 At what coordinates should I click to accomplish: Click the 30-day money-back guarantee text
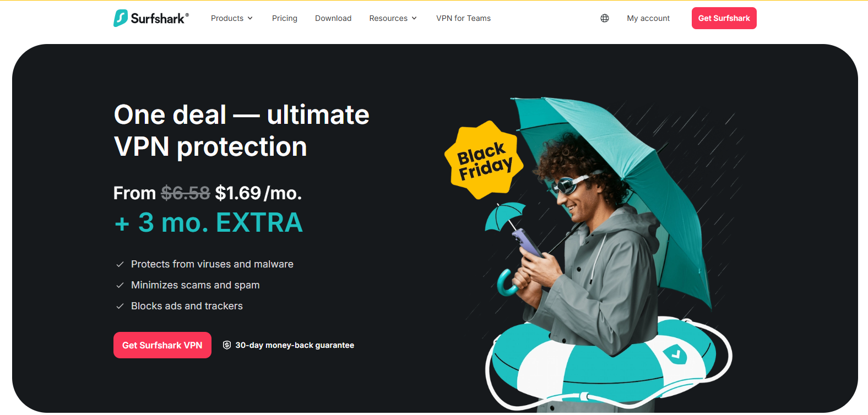pos(295,345)
